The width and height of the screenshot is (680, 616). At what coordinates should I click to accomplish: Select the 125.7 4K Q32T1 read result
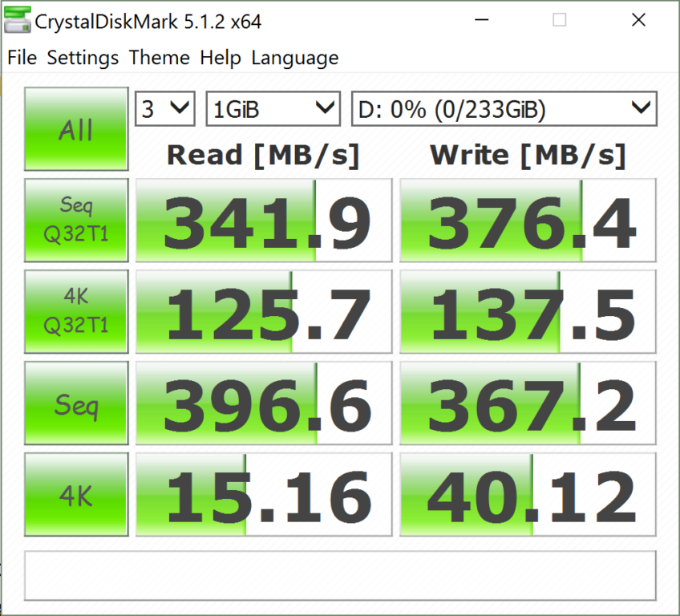tap(264, 311)
